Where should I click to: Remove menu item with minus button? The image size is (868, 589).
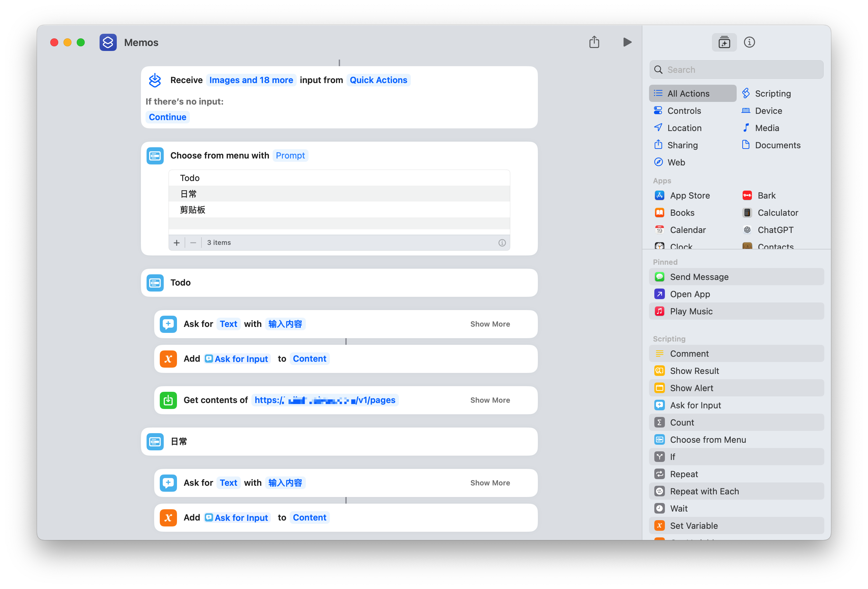193,243
